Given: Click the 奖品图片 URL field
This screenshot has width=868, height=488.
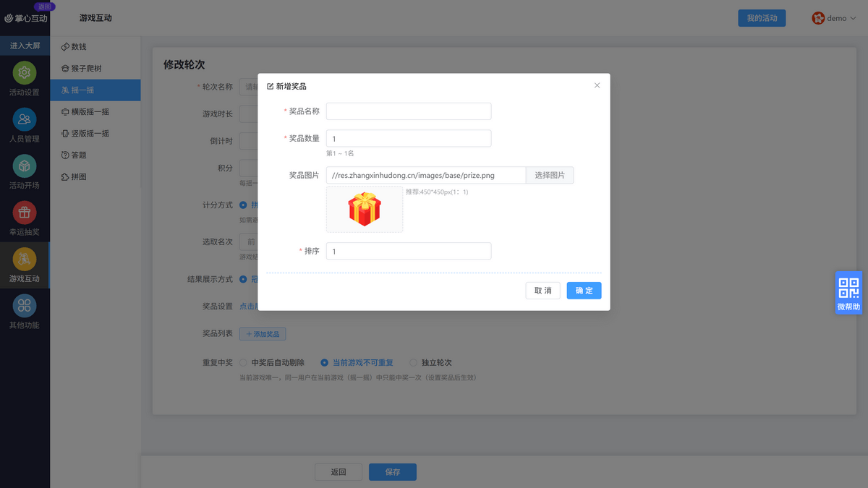Looking at the screenshot, I should (426, 175).
